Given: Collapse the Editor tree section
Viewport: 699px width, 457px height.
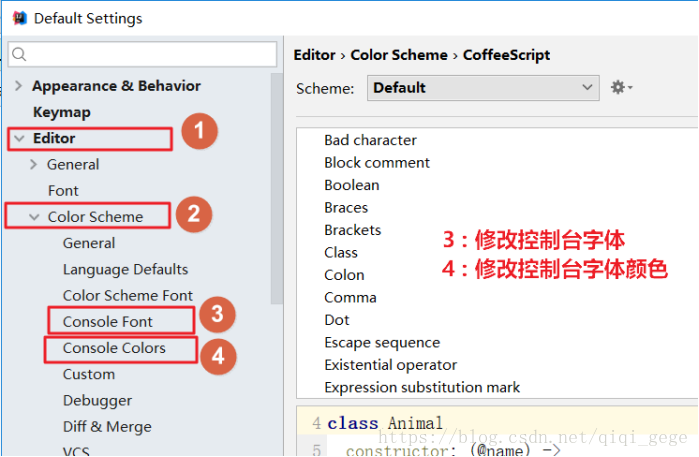Looking at the screenshot, I should pos(19,138).
